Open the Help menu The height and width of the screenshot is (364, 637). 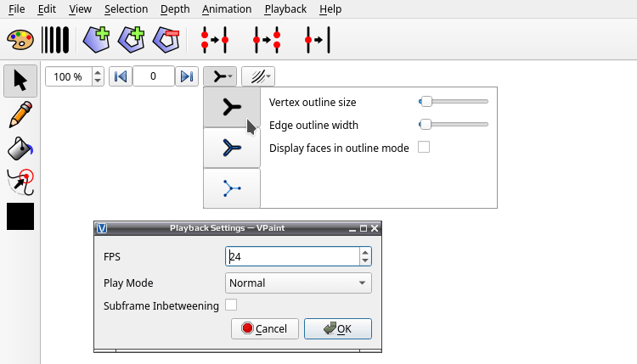(x=330, y=9)
